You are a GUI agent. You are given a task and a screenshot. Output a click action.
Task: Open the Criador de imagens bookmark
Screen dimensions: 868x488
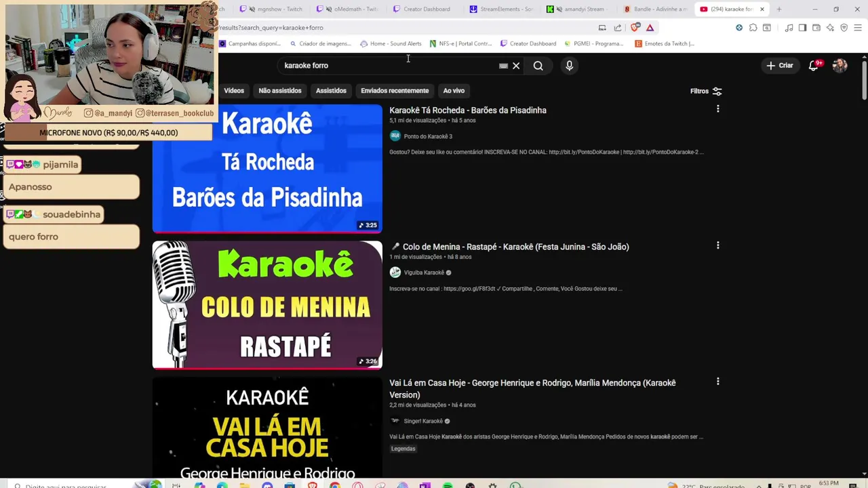pyautogui.click(x=320, y=43)
